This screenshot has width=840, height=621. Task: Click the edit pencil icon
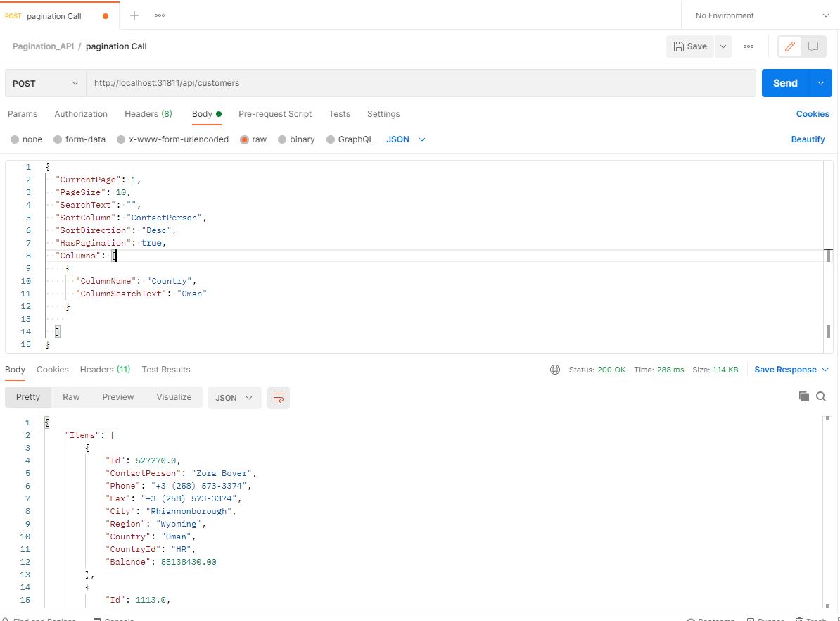(789, 46)
